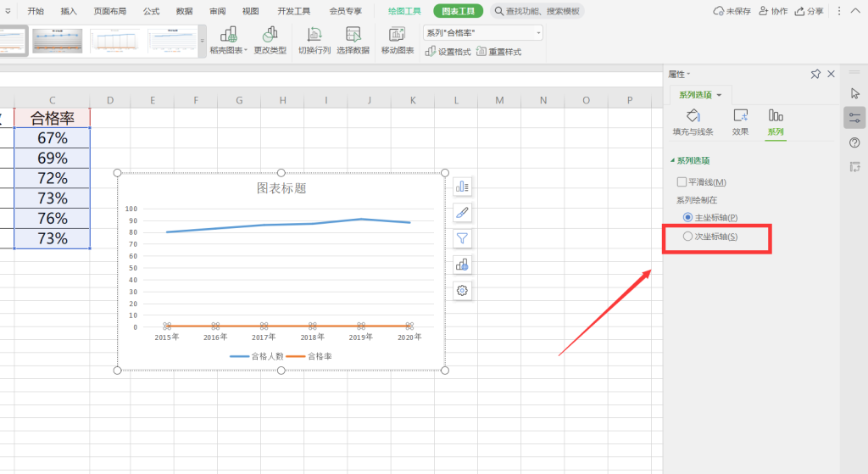
Task: Click the 分享 share button
Action: click(809, 11)
